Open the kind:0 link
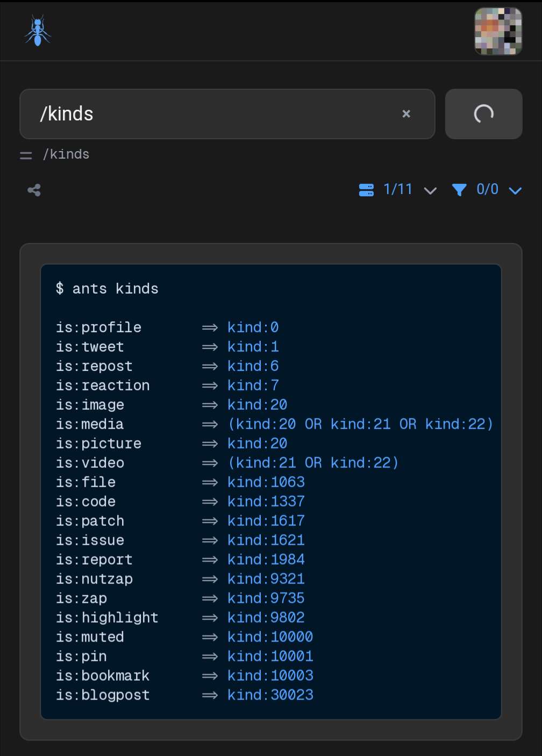The image size is (542, 756). pos(253,327)
